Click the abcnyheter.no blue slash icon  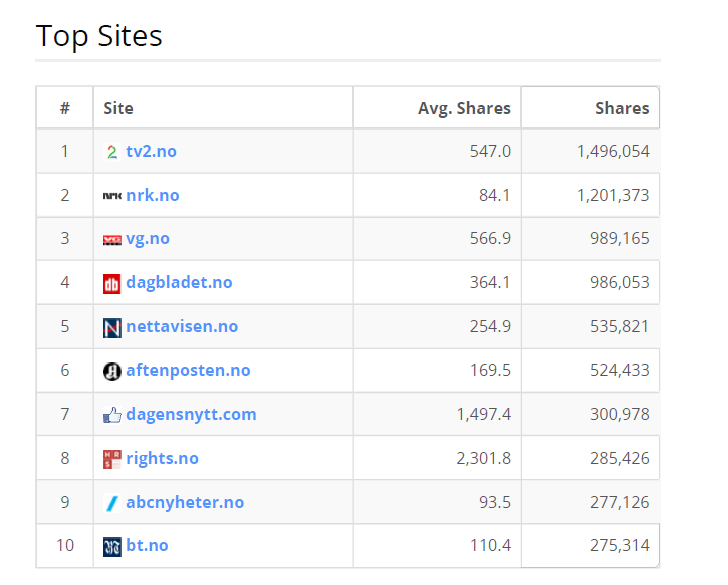[x=112, y=503]
